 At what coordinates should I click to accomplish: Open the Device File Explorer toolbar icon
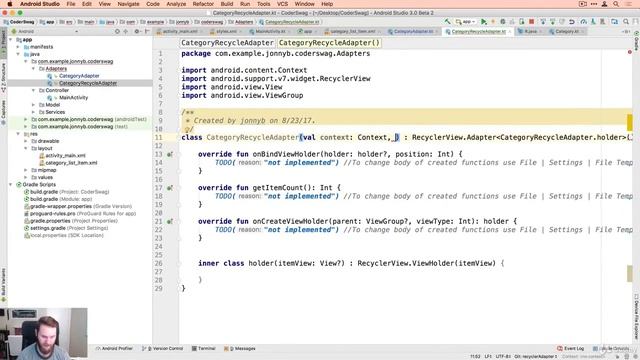point(614,22)
